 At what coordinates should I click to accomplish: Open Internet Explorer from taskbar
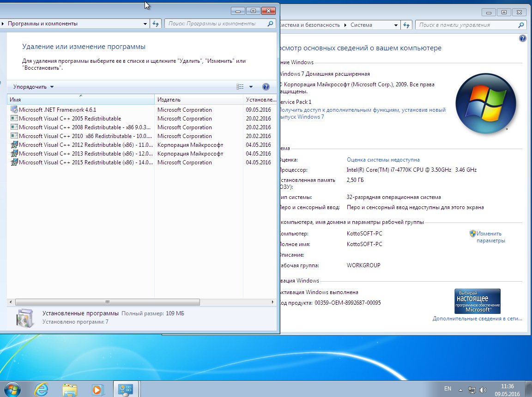click(x=42, y=389)
